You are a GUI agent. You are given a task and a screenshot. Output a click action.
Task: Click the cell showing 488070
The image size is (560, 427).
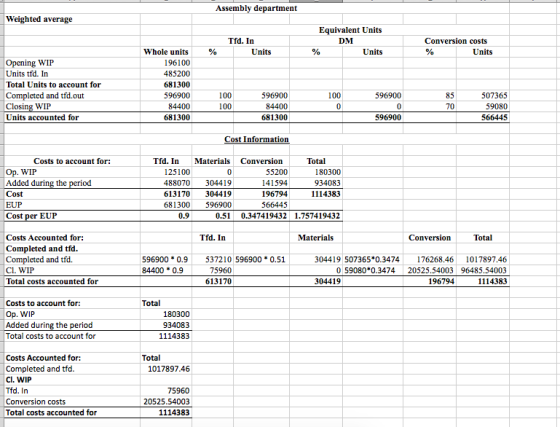click(x=177, y=183)
